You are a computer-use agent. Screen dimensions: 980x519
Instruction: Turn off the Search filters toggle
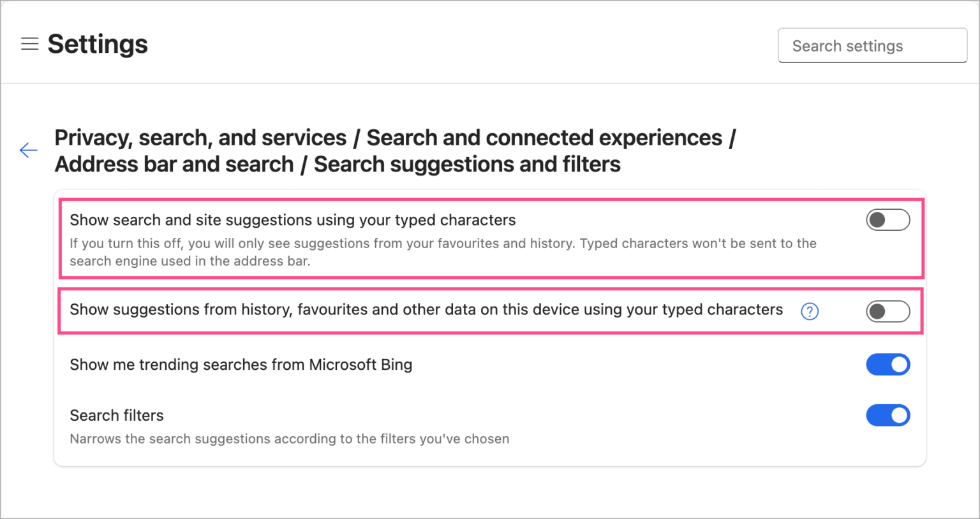tap(887, 415)
